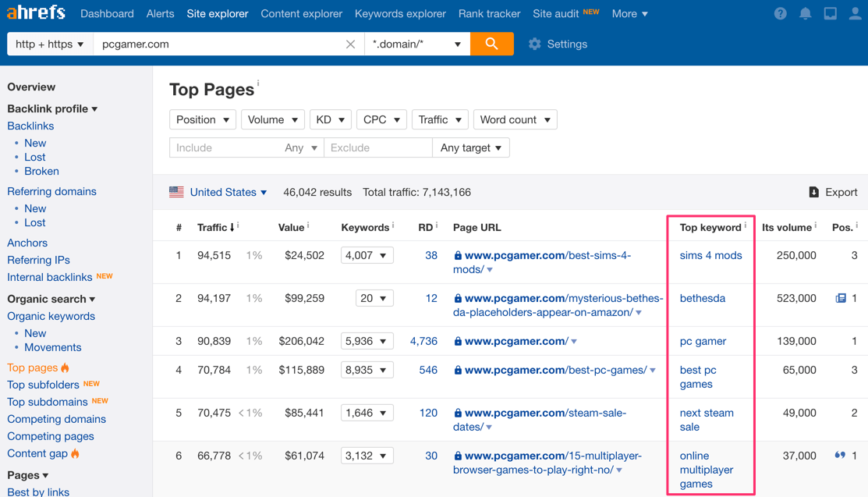This screenshot has height=497, width=868.
Task: Click the sims 4 mods keyword
Action: tap(710, 255)
